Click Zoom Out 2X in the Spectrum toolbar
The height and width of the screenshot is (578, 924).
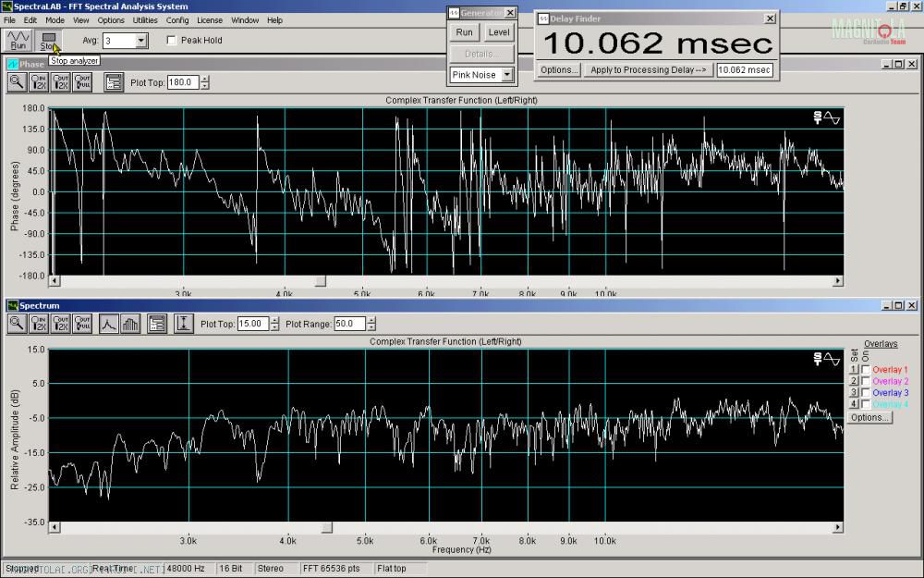[x=61, y=324]
